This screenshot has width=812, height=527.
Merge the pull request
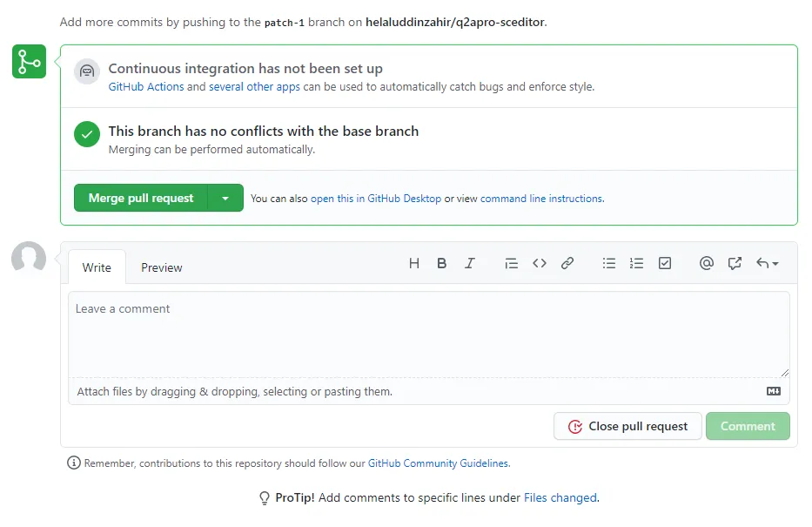[x=140, y=198]
